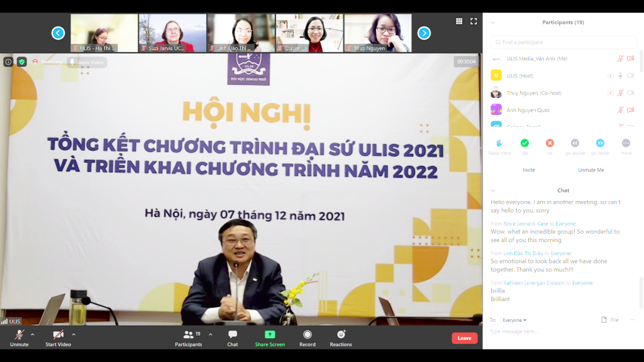Image resolution: width=644 pixels, height=362 pixels.
Task: Attach a file in chat
Action: (610, 320)
